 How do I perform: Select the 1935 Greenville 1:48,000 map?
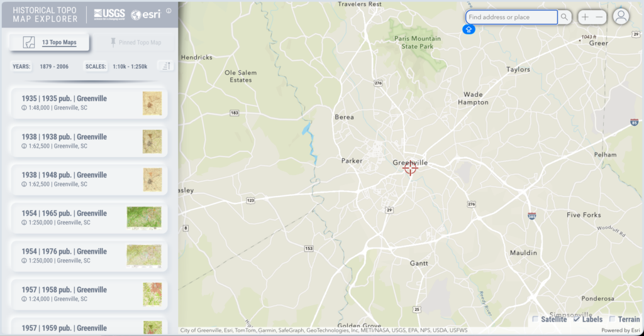point(75,103)
